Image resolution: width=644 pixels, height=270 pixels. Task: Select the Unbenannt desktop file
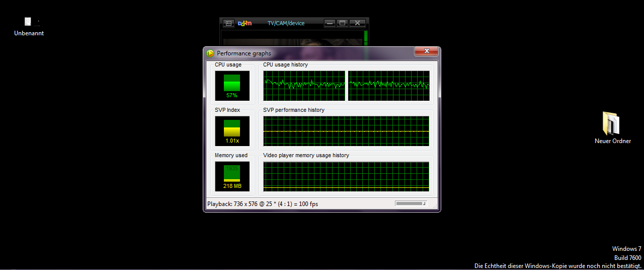tap(29, 22)
